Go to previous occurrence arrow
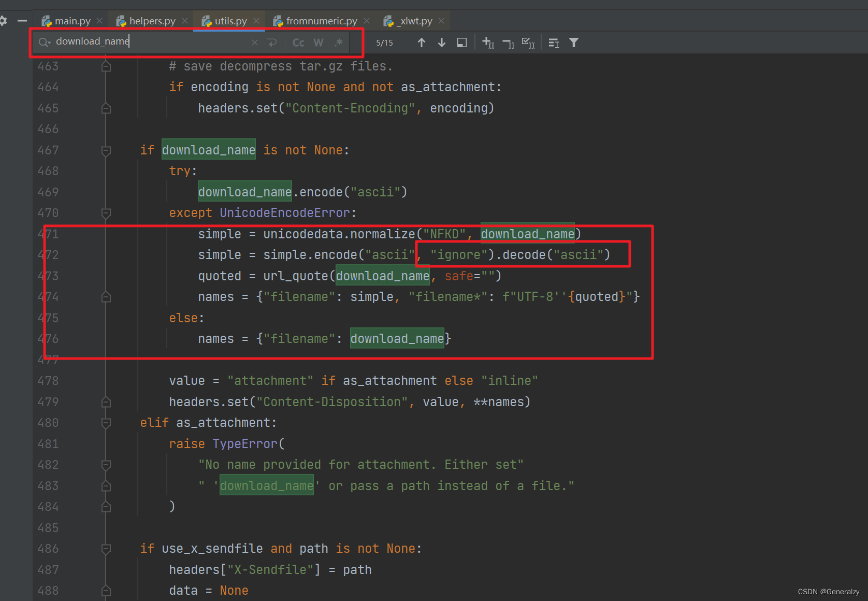This screenshot has height=601, width=868. (422, 42)
